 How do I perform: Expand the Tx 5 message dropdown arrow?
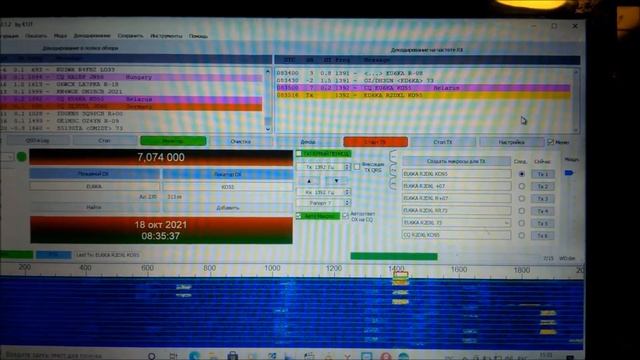tap(507, 223)
